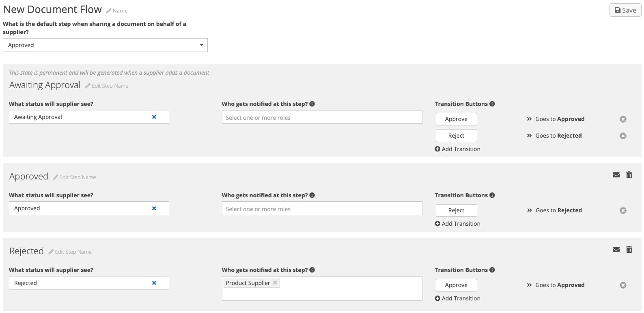644x313 pixels.
Task: Remove the Goes to Rejected transition in Awaiting Approval
Action: 623,136
